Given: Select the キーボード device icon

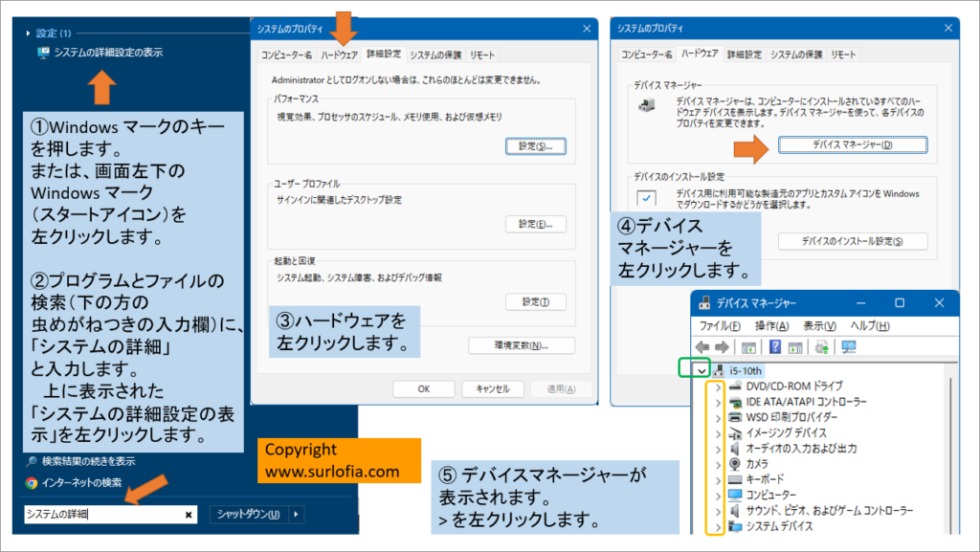Looking at the screenshot, I should 735,479.
